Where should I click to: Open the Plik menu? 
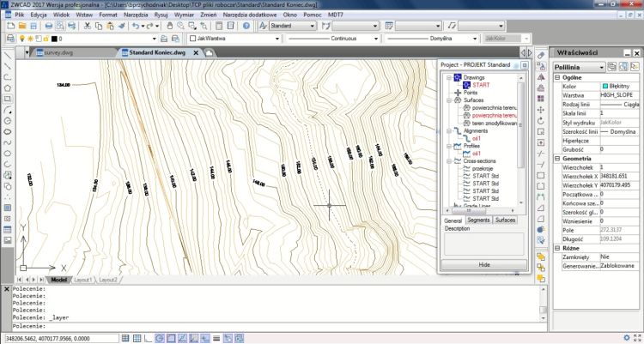(19, 15)
